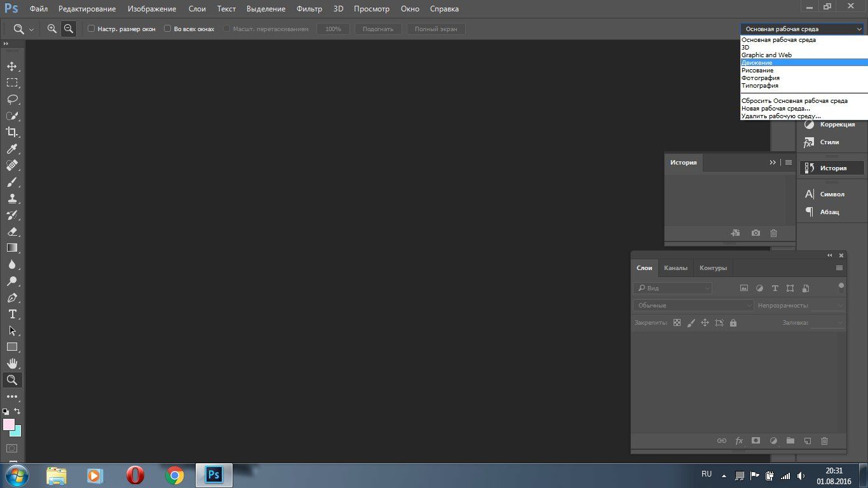Select the Rectangle shape tool

[12, 347]
